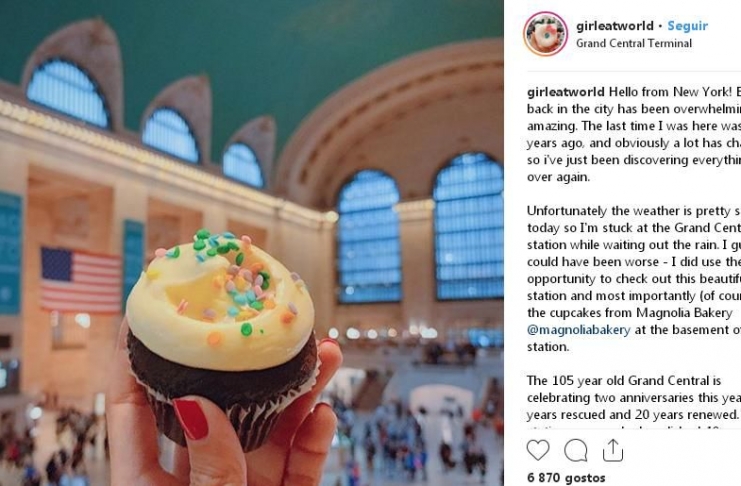The height and width of the screenshot is (486, 741).
Task: Follow the account via Seguir
Action: pos(688,26)
